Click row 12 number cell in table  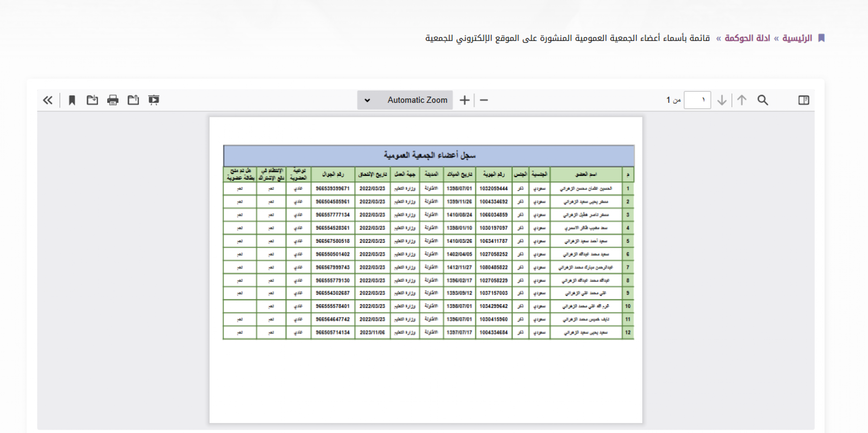tap(628, 332)
